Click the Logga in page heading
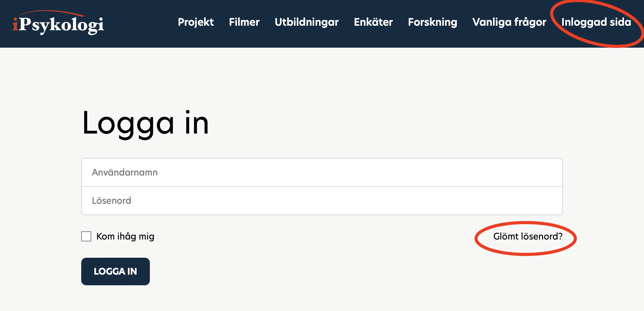Viewport: 644px width, 311px height. (x=145, y=123)
